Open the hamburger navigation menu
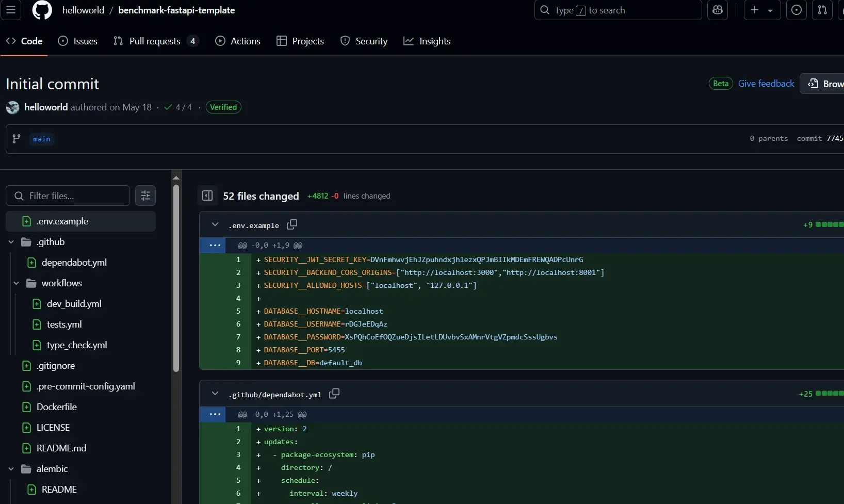The width and height of the screenshot is (844, 504). pyautogui.click(x=11, y=10)
